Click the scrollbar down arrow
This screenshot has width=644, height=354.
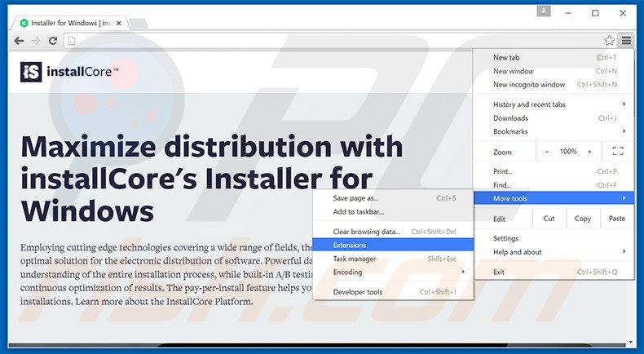pyautogui.click(x=630, y=342)
